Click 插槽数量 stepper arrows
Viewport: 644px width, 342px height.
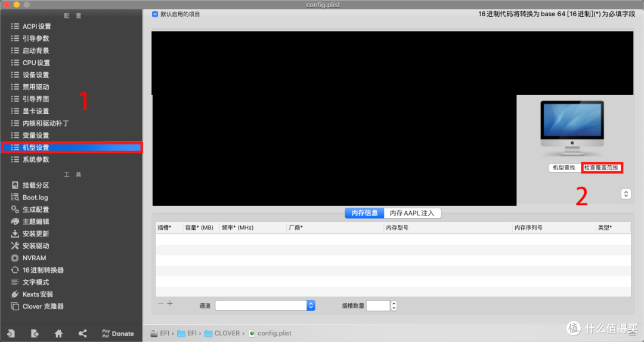click(394, 306)
